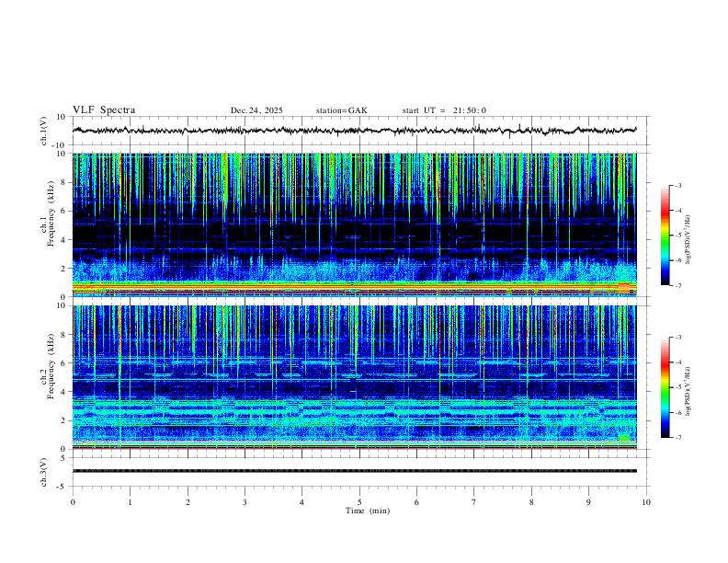Click the time axis tick label "8"
The height and width of the screenshot is (563, 728).
pyautogui.click(x=531, y=502)
